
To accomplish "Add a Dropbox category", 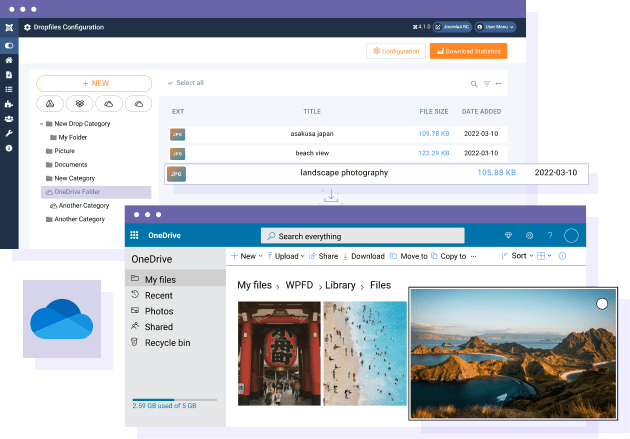I will [80, 104].
